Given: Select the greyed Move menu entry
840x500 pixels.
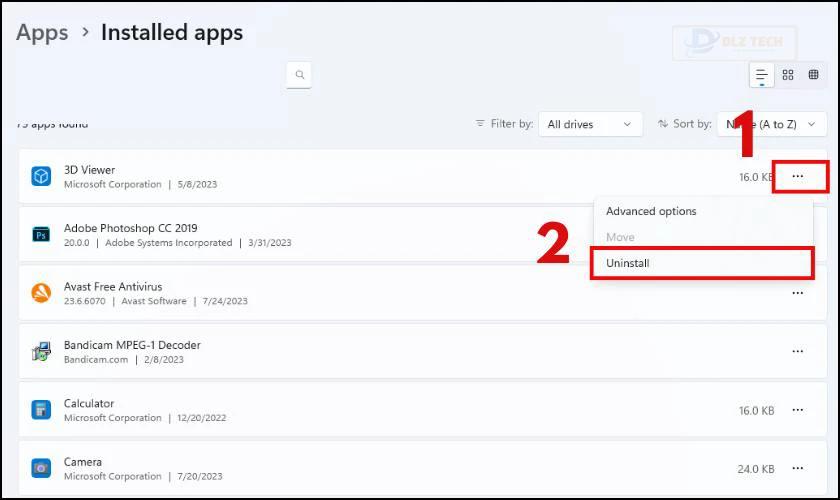Looking at the screenshot, I should (620, 237).
